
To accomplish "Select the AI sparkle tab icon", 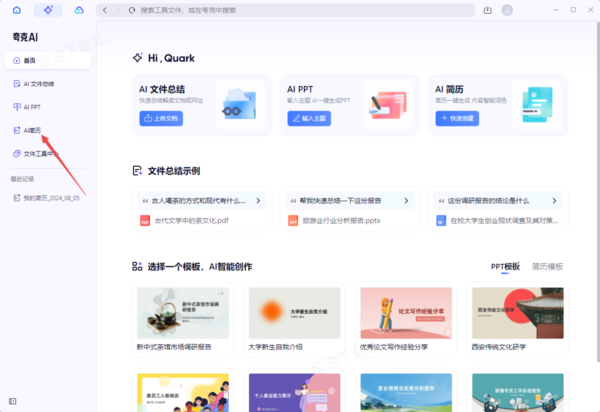I will pos(48,10).
